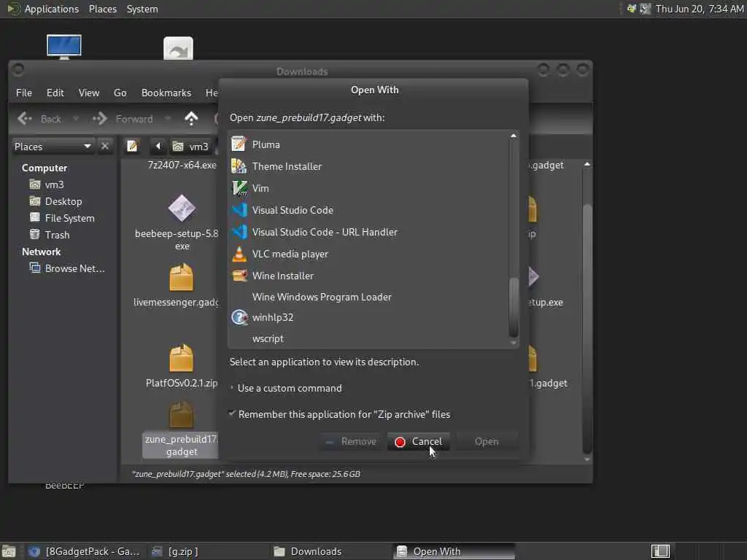The image size is (747, 560).
Task: Select wscript in the application list
Action: [x=268, y=338]
